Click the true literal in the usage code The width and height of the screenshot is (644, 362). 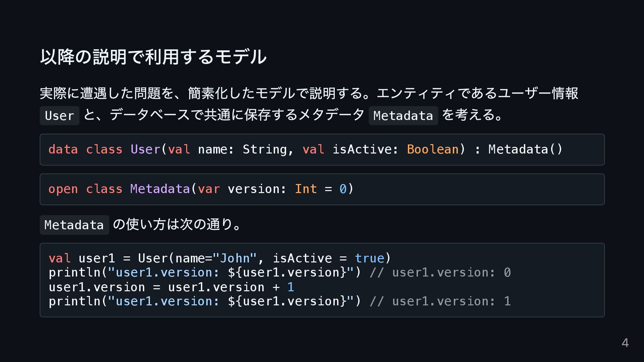[x=369, y=258]
